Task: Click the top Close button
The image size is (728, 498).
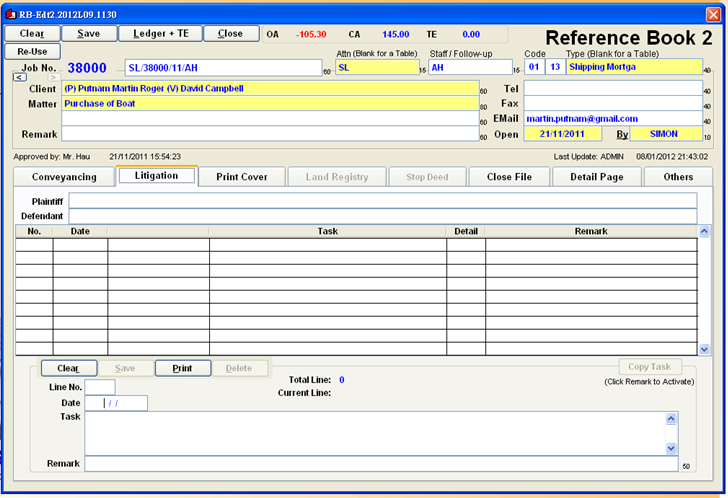Action: (231, 33)
